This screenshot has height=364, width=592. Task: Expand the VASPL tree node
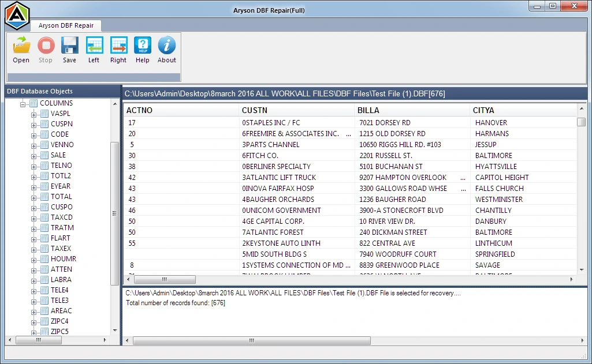(x=33, y=115)
